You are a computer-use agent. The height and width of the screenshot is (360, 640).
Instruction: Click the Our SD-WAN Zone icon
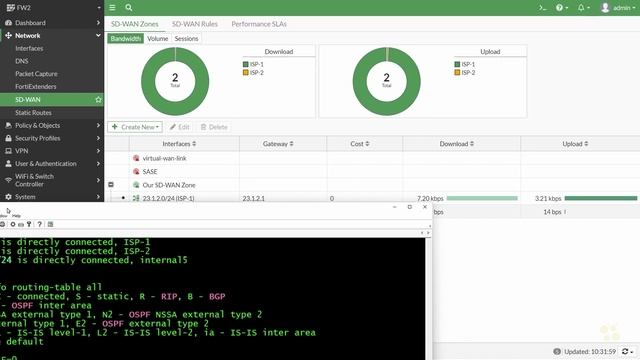coord(136,185)
